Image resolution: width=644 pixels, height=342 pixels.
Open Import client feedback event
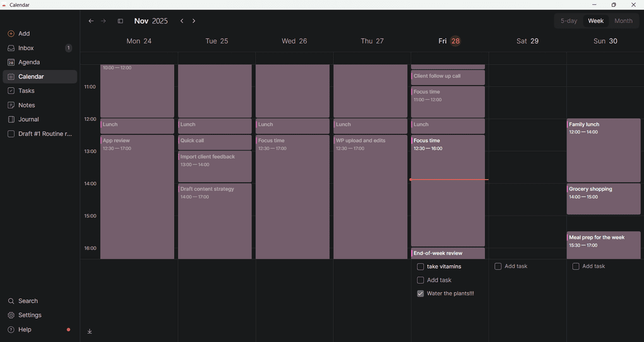coord(215,166)
